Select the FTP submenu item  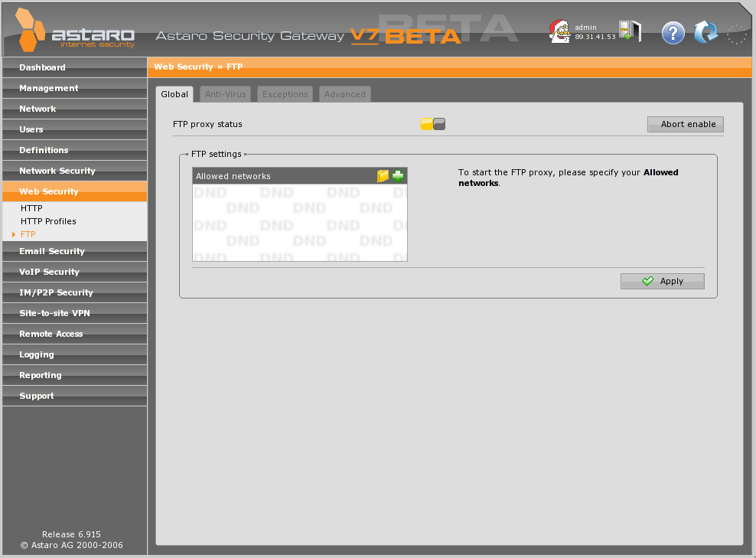[28, 234]
